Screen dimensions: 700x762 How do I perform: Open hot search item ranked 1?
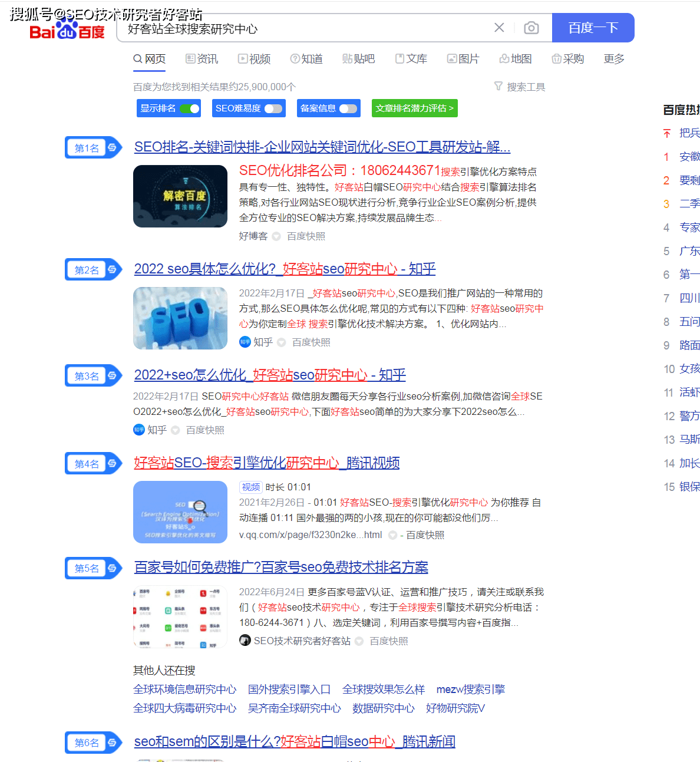point(689,156)
